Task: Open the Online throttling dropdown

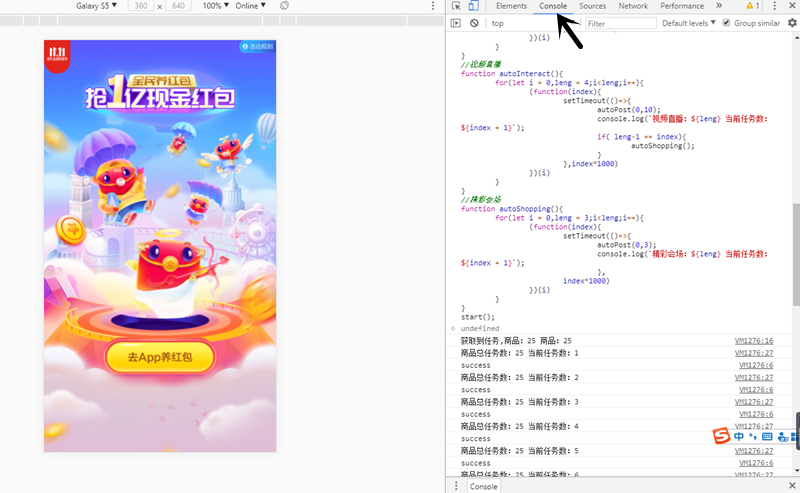Action: [251, 6]
